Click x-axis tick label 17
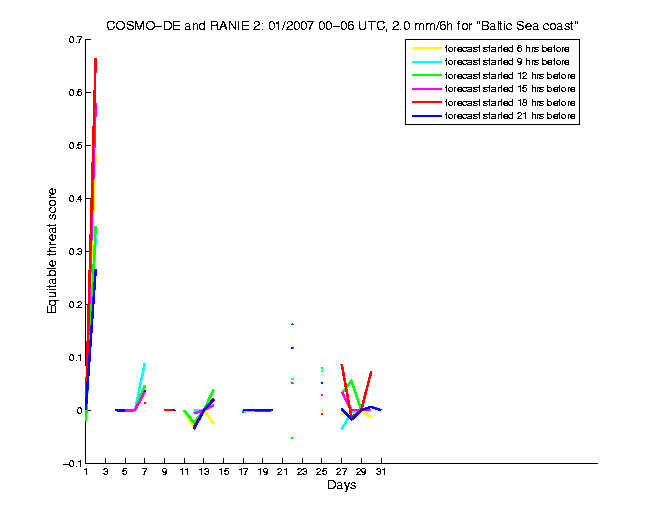The image size is (660, 520). pyautogui.click(x=243, y=472)
